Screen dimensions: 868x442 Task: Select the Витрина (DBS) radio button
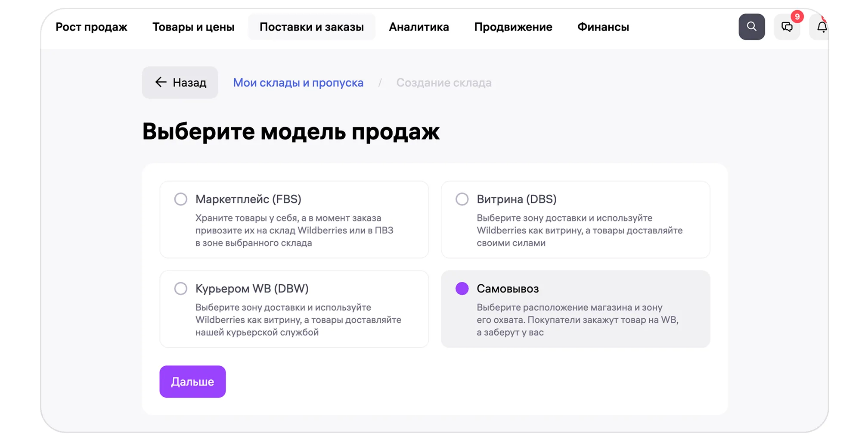462,199
